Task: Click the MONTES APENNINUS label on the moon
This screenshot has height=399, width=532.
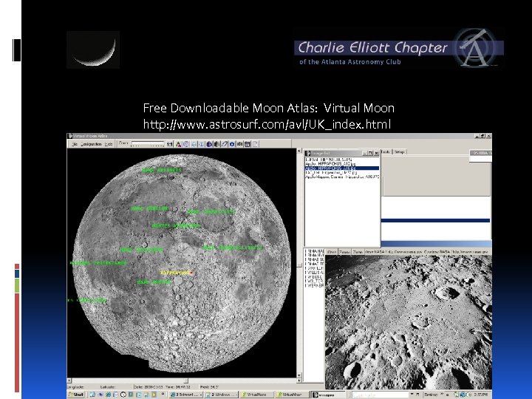Action: pos(176,225)
